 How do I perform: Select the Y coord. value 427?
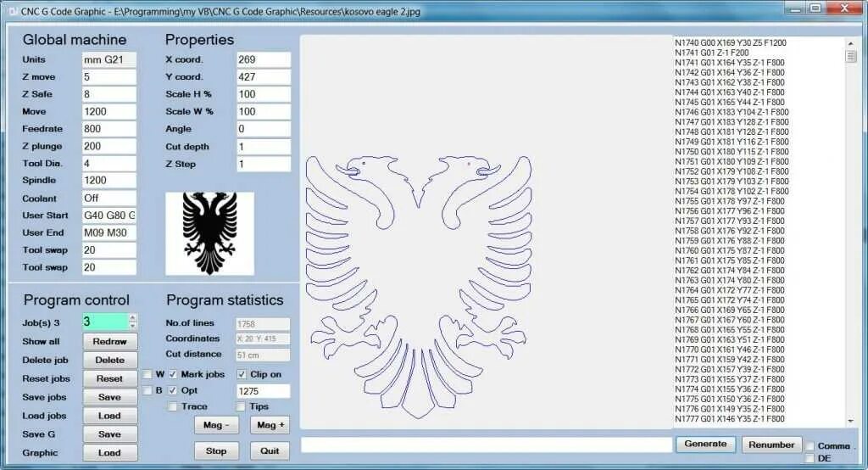tap(264, 77)
